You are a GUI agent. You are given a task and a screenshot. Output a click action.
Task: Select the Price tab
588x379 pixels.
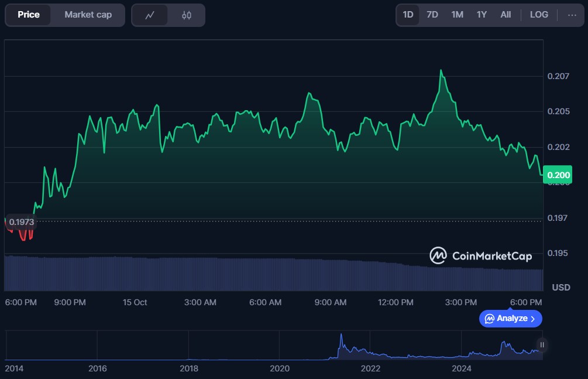(28, 15)
